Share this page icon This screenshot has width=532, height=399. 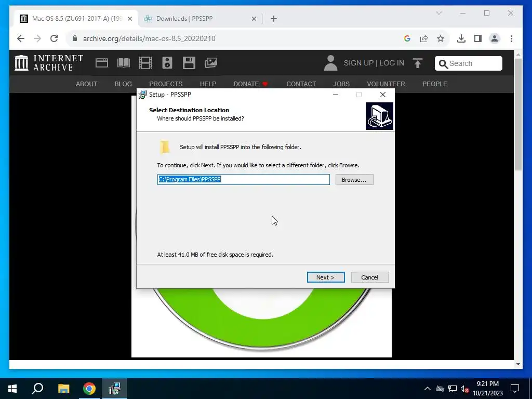pyautogui.click(x=424, y=38)
